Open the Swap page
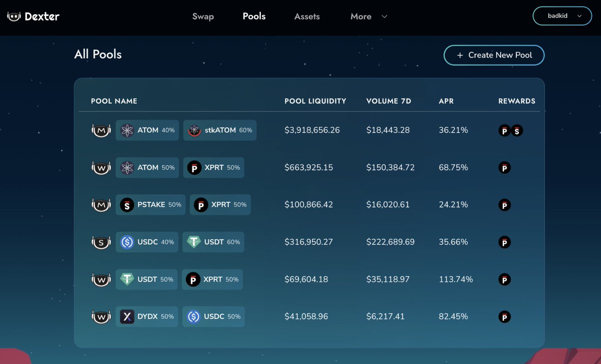This screenshot has height=364, width=601. coord(203,17)
